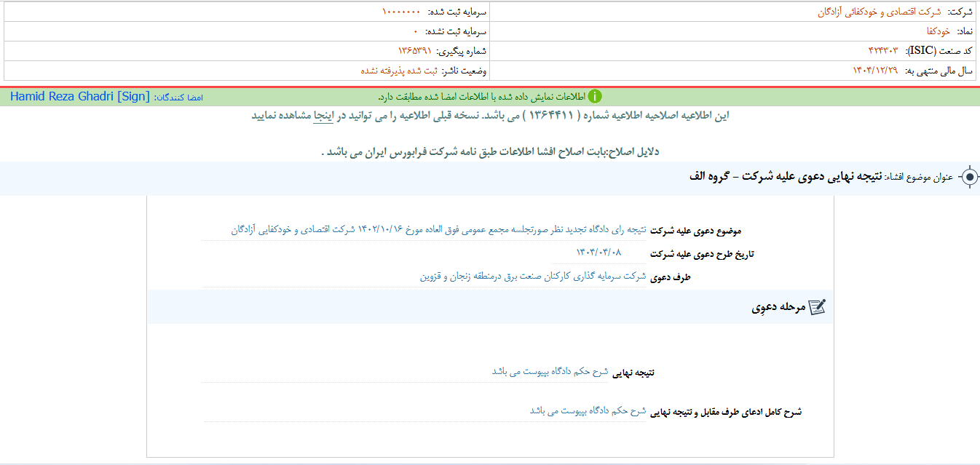Click the امضا کنندگان label

click(x=178, y=97)
